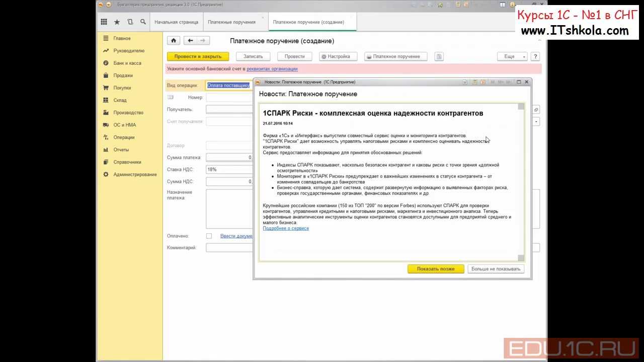Open the sections grid menu icon

[x=104, y=22]
